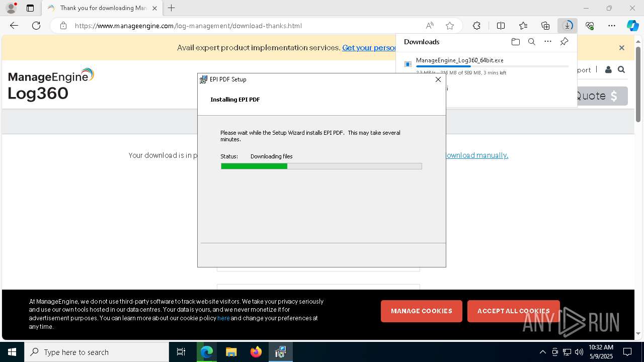Launch Firefox from the taskbar
This screenshot has height=362, width=644.
256,352
